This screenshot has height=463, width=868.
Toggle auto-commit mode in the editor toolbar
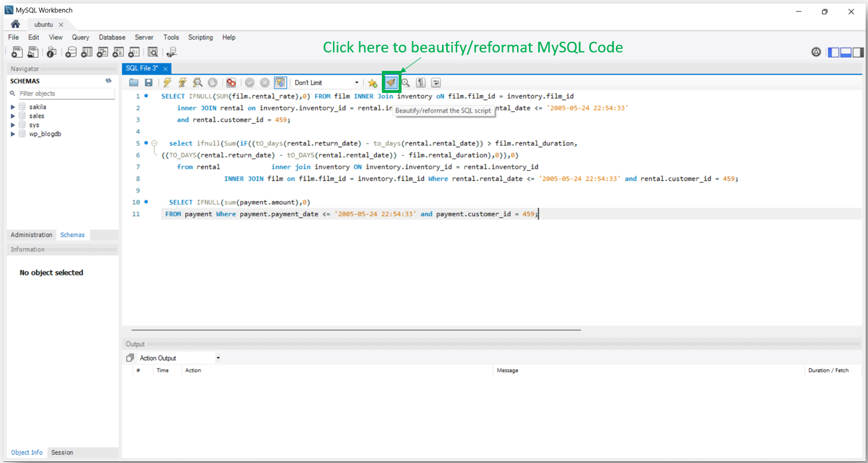click(280, 82)
